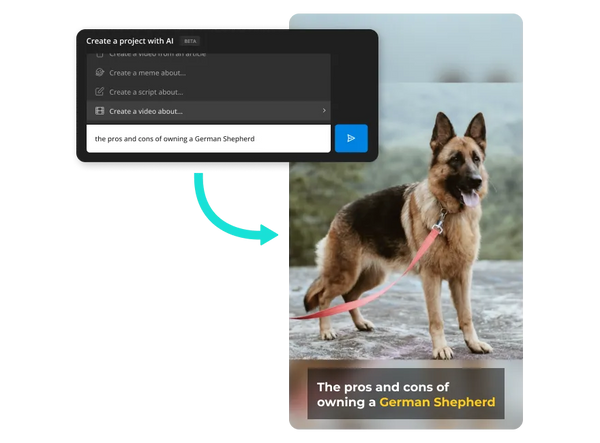Click the meme icon beside Create a meme about
Image resolution: width=600 pixels, height=443 pixels.
click(x=99, y=73)
